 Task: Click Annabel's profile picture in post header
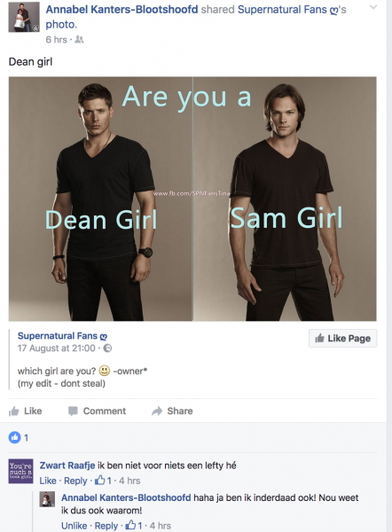click(x=24, y=17)
